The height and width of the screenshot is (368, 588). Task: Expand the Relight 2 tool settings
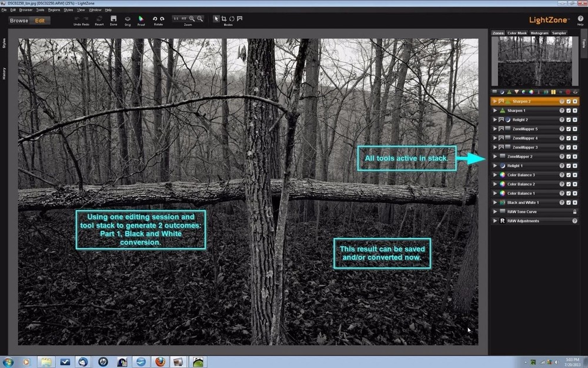(x=495, y=120)
